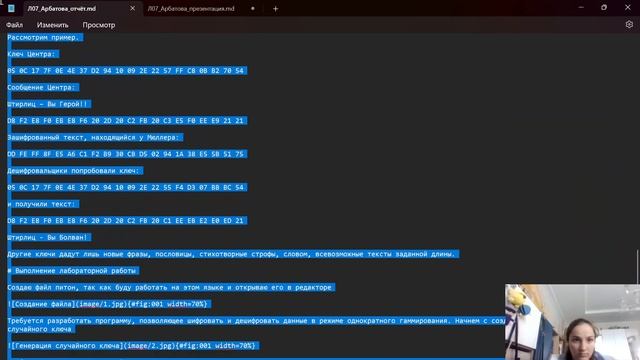
Task: Click the line "Рассмотрим пример."
Action: [43, 38]
